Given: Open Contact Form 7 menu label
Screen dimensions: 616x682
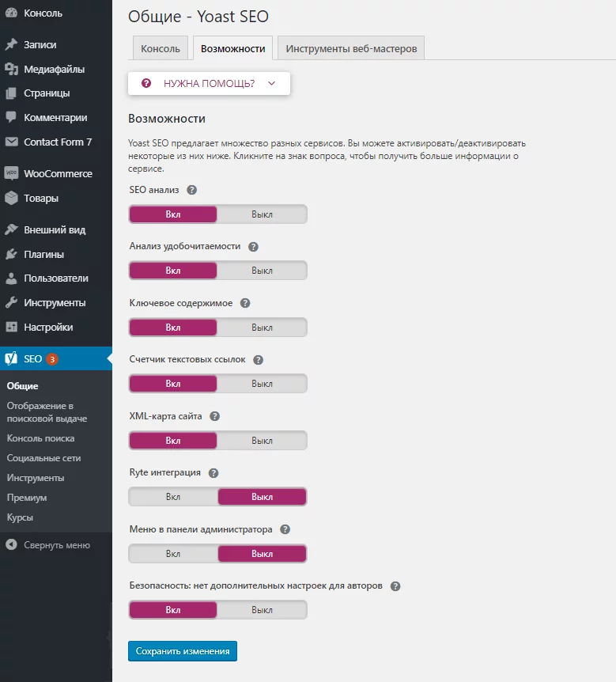Looking at the screenshot, I should pyautogui.click(x=58, y=142).
